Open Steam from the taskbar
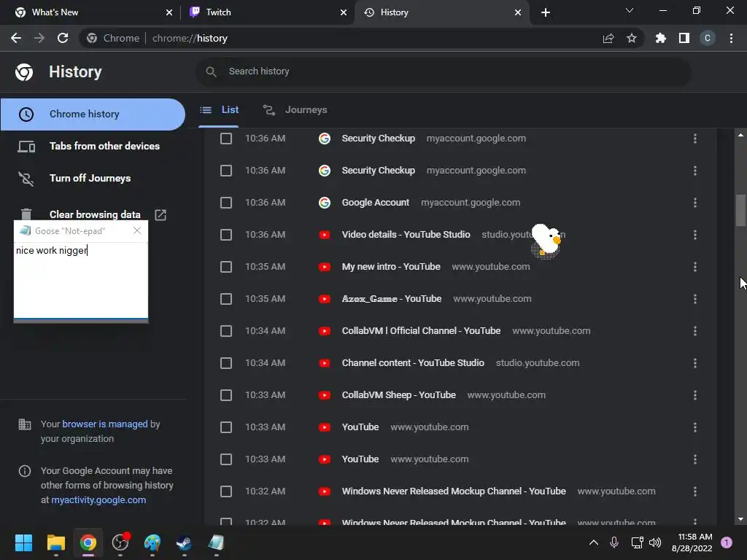 coord(185,542)
